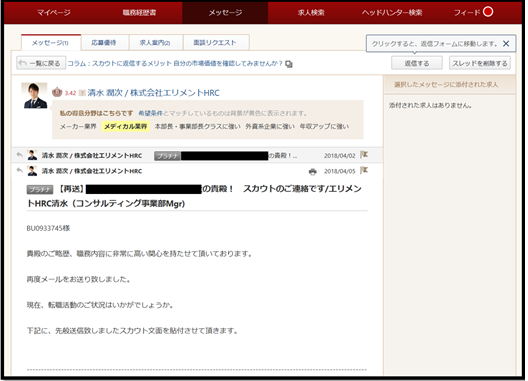Open the headhunter profile photo
The height and width of the screenshot is (381, 528).
point(34,96)
